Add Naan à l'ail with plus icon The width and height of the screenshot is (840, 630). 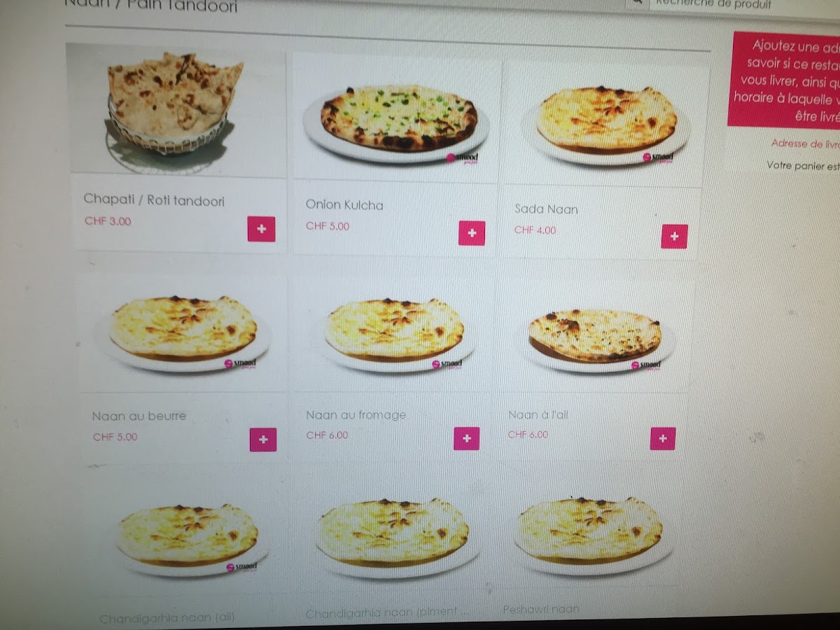(x=663, y=438)
